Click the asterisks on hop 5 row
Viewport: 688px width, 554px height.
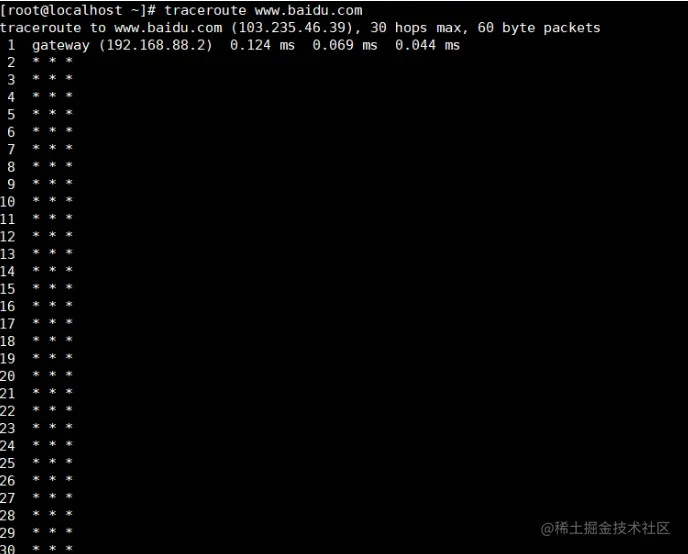[x=53, y=113]
